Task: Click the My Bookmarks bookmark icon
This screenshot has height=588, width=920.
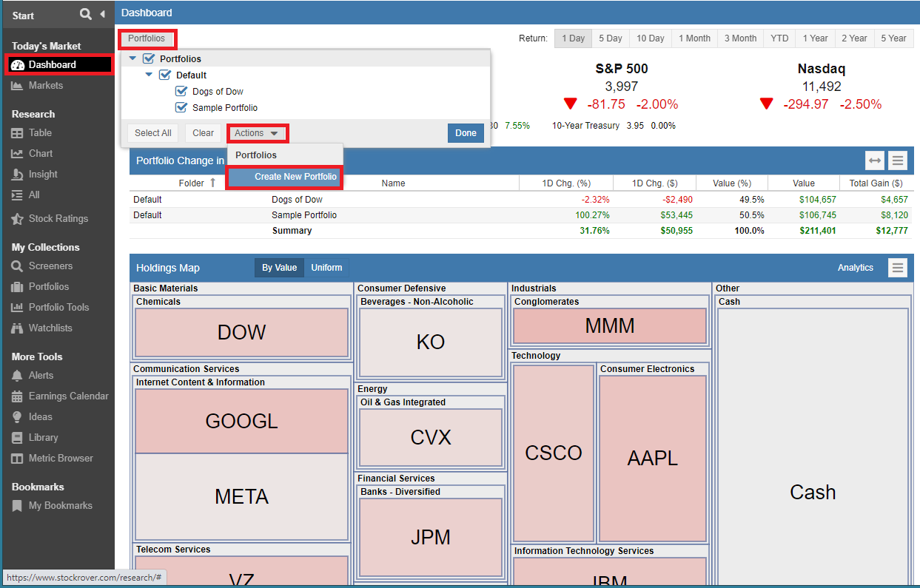Action: coord(18,506)
